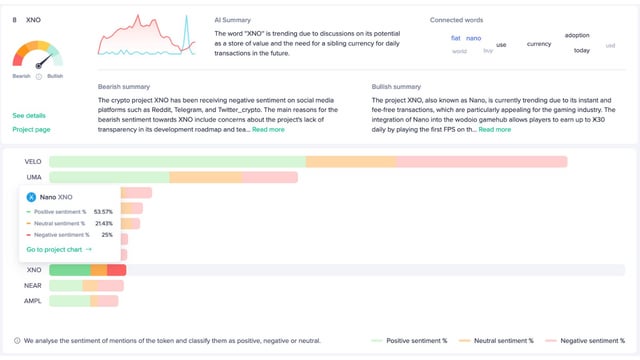
Task: Click the Nano logo icon in tooltip
Action: coord(31,198)
